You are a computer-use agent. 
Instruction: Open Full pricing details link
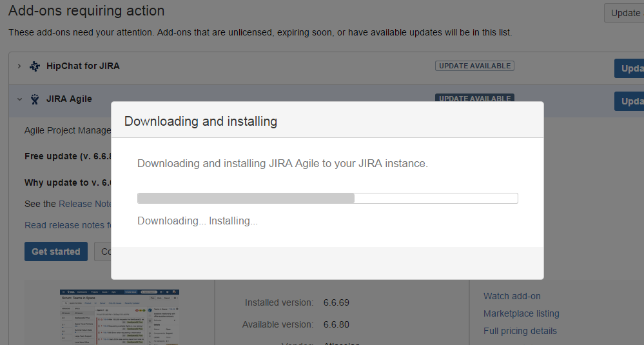click(520, 331)
